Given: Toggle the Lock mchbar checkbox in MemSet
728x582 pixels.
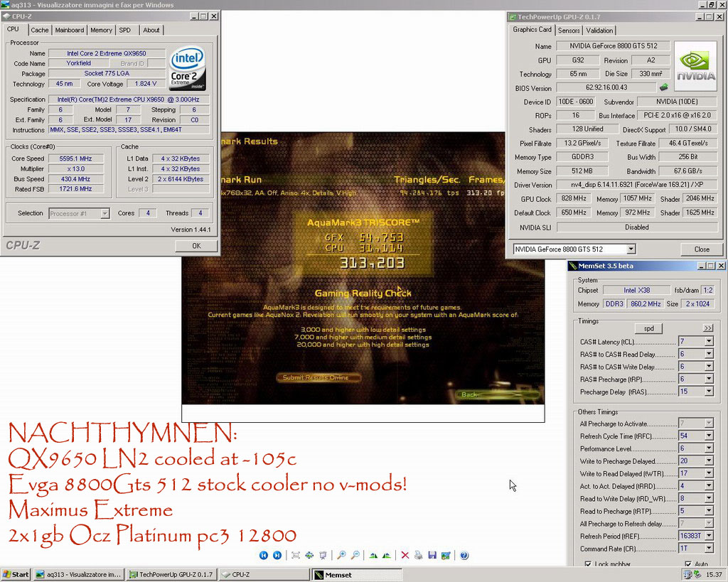Looking at the screenshot, I should tap(588, 564).
